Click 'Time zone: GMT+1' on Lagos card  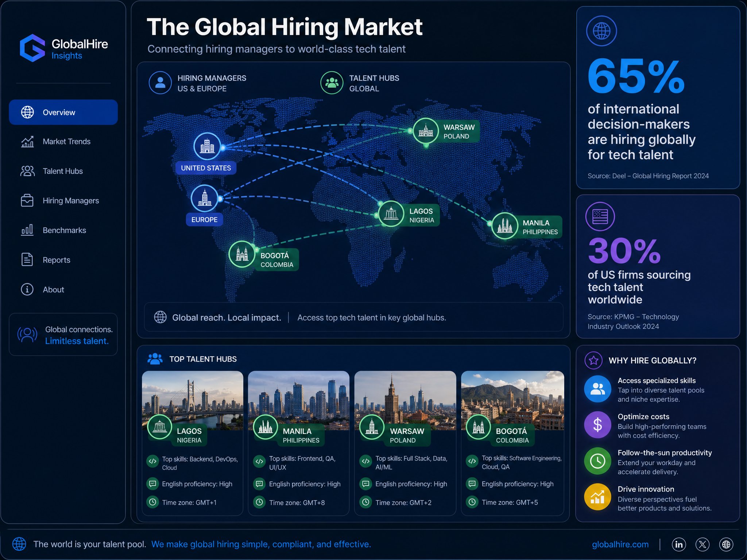189,502
